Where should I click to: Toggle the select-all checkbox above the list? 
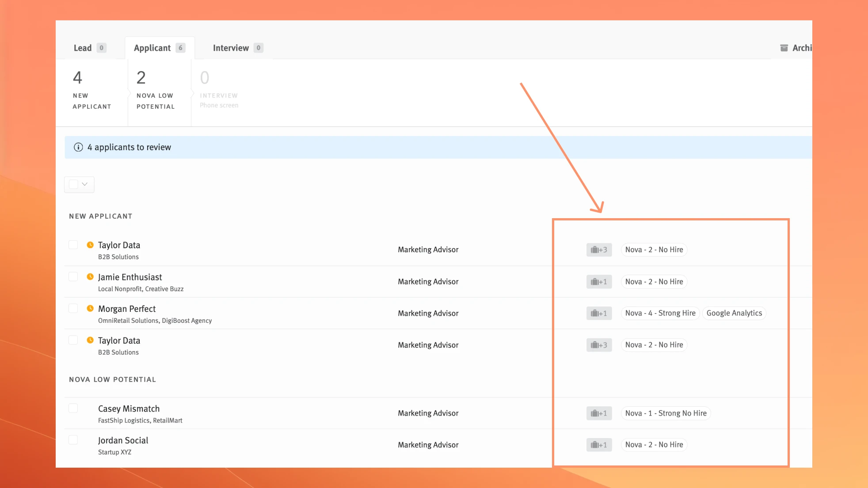73,184
